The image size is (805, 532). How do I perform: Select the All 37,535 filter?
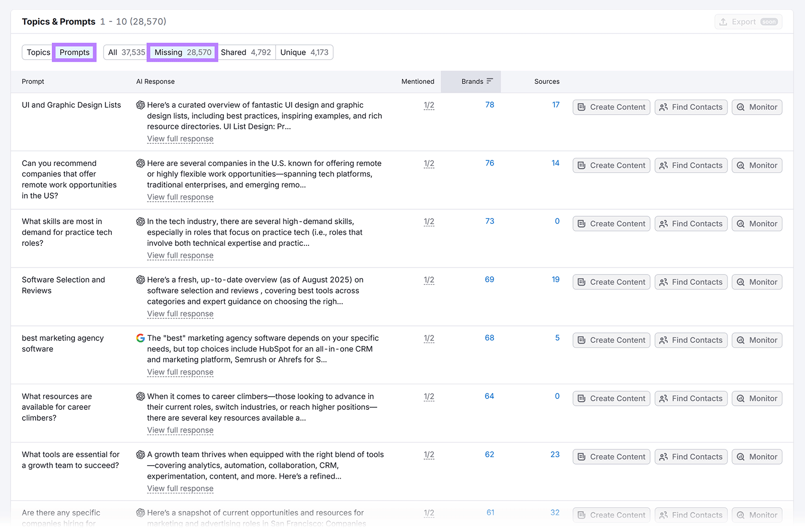[125, 52]
